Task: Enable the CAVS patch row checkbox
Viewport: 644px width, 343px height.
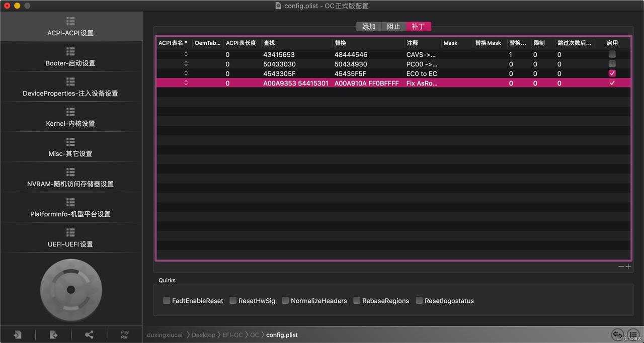Action: (612, 54)
